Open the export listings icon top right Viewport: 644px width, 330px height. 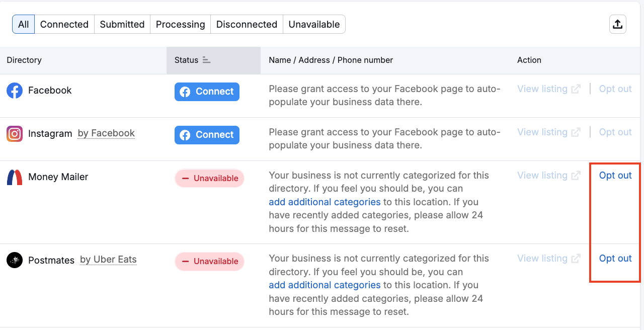[618, 24]
